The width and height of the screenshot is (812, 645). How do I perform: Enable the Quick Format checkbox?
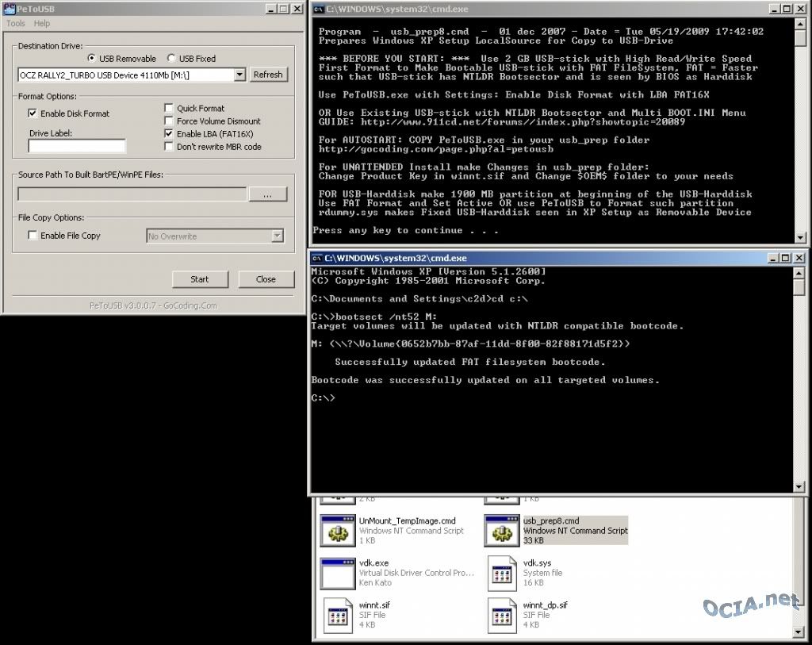pos(169,109)
